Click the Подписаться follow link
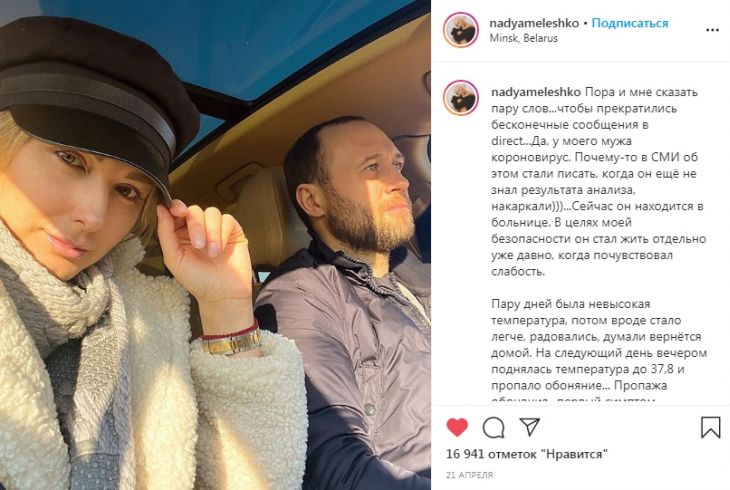Image resolution: width=730 pixels, height=490 pixels. point(630,23)
